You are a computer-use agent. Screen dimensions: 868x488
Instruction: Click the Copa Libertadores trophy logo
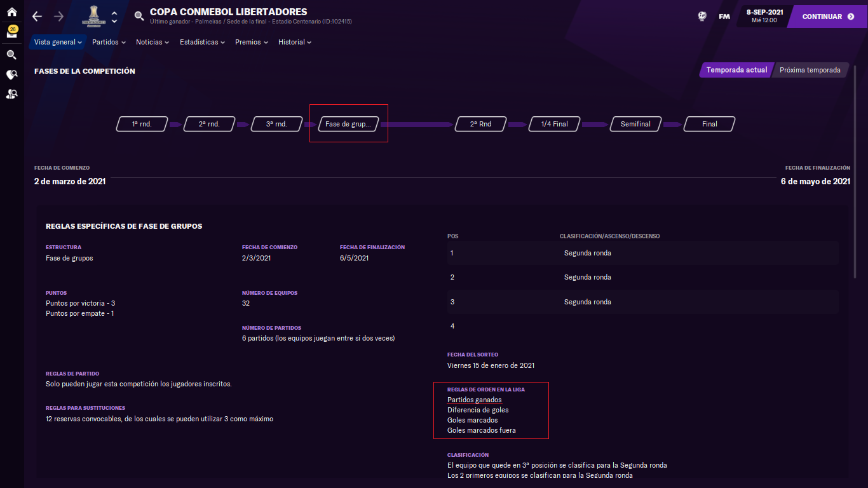93,17
